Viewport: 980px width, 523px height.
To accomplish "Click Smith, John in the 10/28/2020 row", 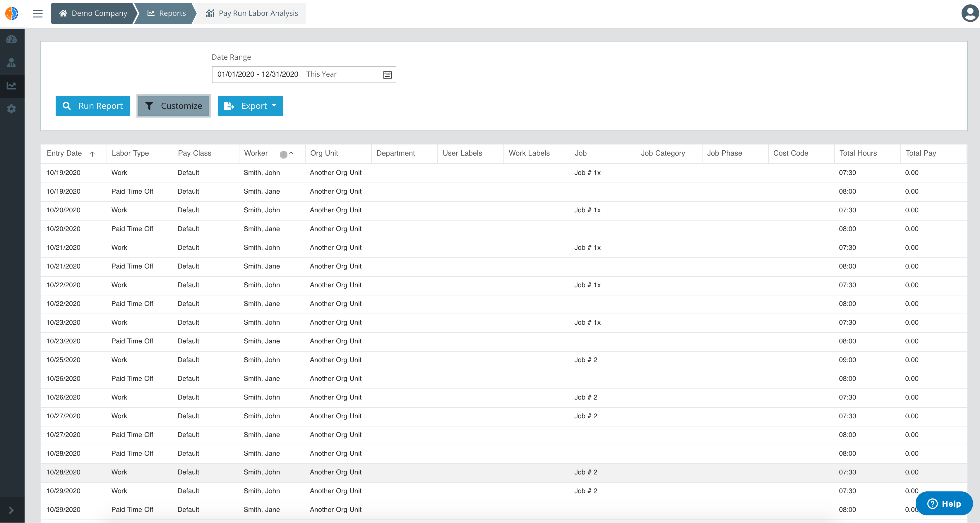I will point(262,472).
